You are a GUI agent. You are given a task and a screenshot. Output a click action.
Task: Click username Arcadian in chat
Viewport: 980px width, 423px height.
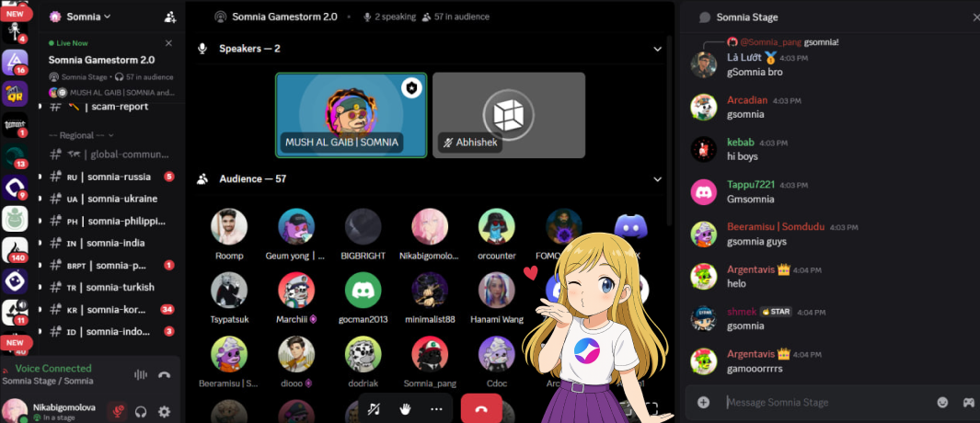[747, 100]
